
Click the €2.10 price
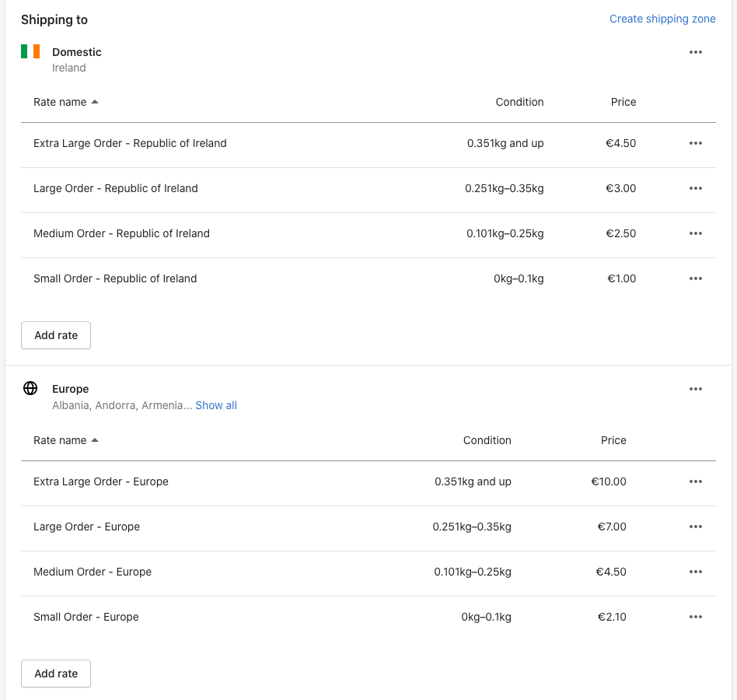coord(612,617)
